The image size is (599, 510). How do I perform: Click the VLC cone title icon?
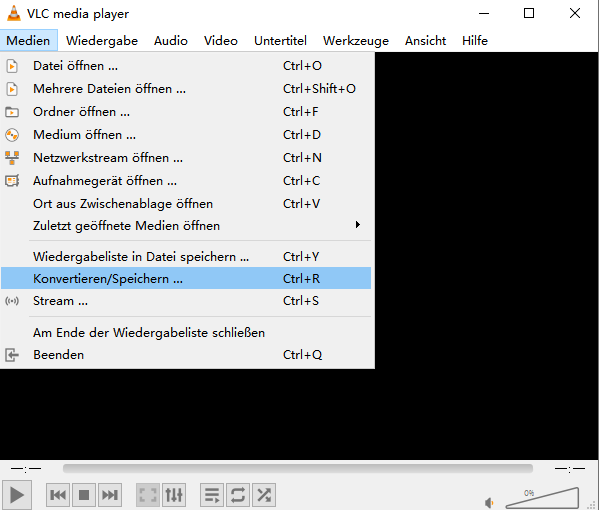point(14,13)
